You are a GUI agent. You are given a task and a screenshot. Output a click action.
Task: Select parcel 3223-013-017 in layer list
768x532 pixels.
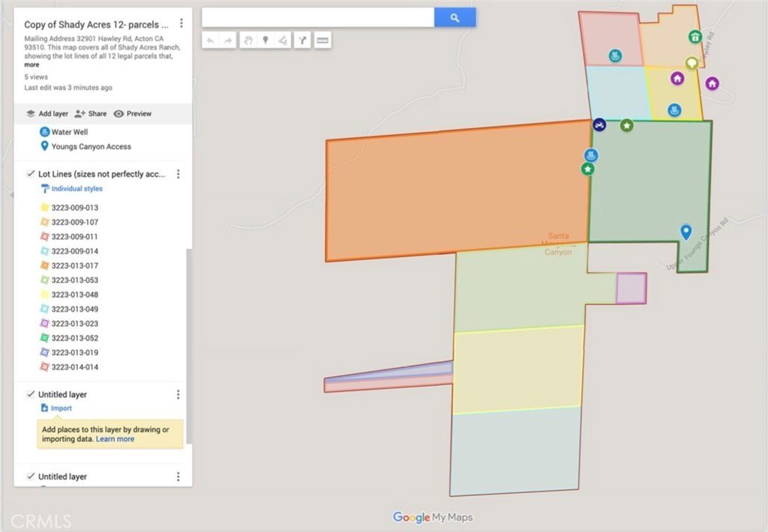click(74, 265)
